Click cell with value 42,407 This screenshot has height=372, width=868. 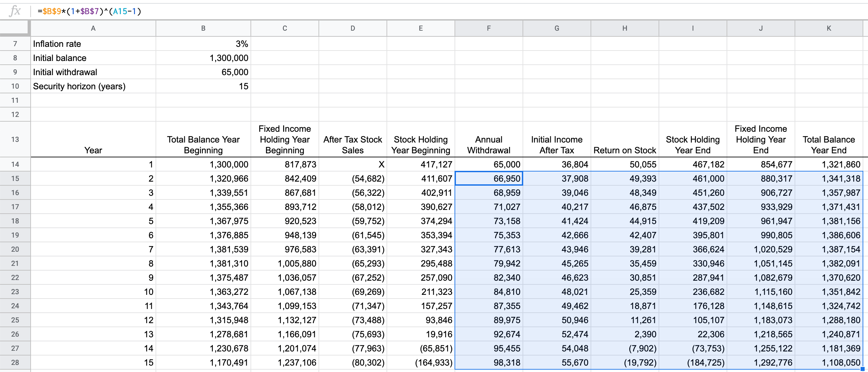(625, 235)
